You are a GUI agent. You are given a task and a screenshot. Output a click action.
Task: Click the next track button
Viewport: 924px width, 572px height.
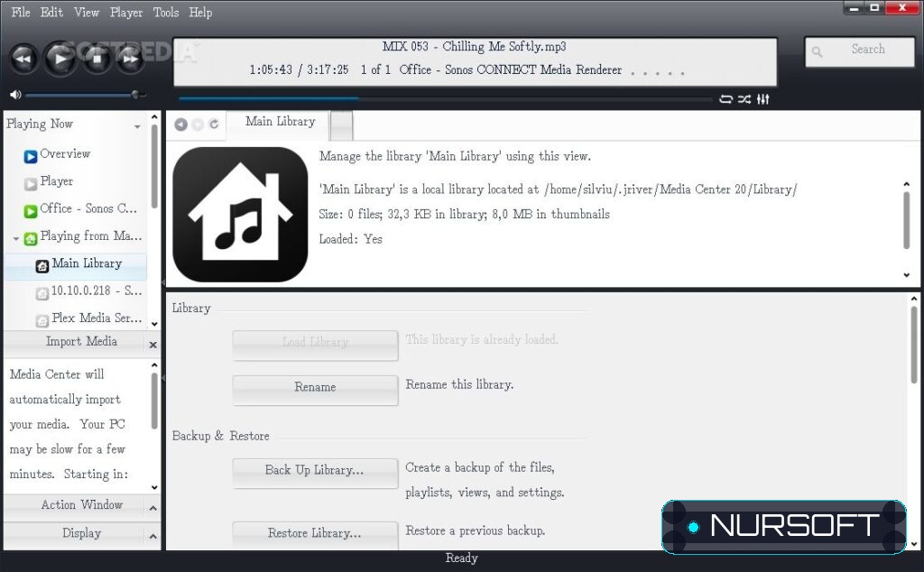[130, 59]
